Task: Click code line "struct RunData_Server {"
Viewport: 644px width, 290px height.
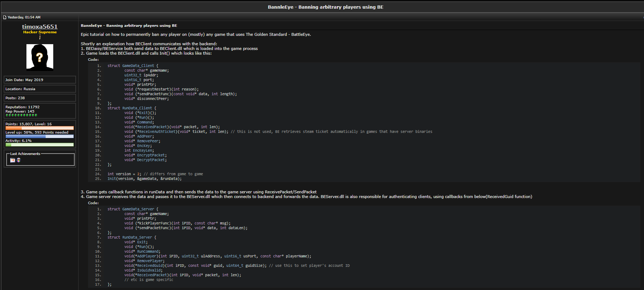Action: coord(132,238)
